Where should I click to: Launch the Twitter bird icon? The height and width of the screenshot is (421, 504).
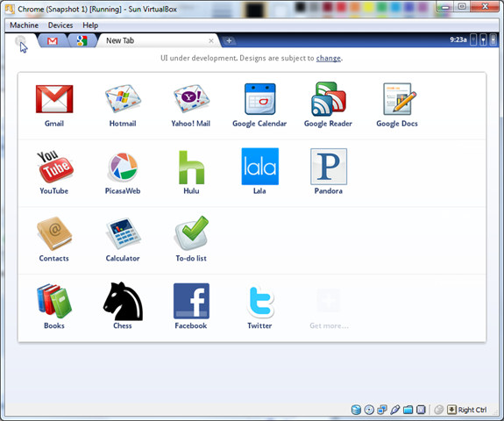pos(260,301)
